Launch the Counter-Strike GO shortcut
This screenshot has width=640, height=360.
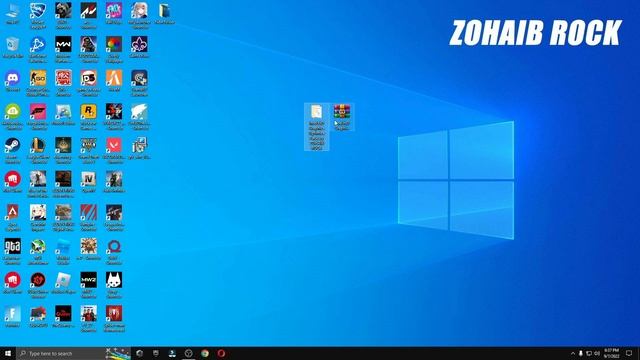click(x=38, y=83)
